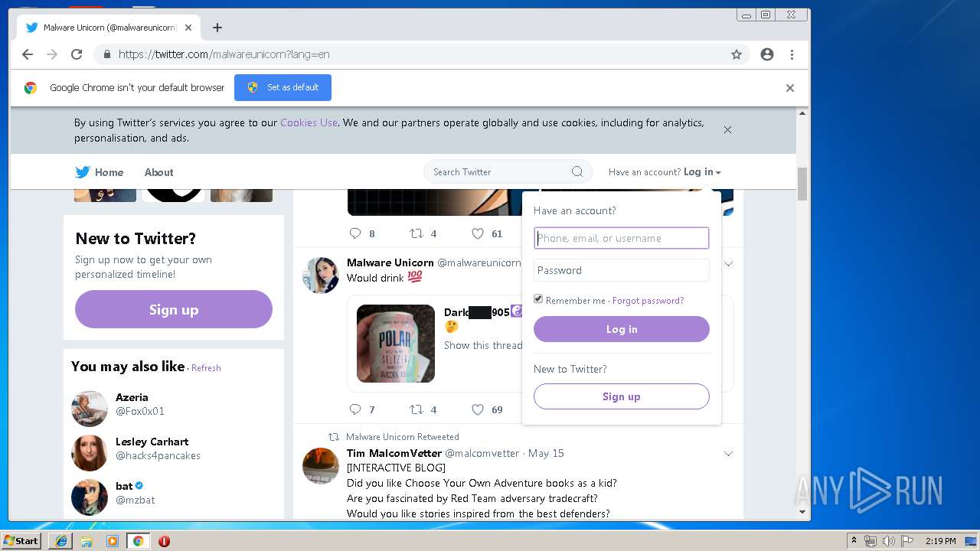This screenshot has height=551, width=980.
Task: Toggle the Remember me checkbox
Action: [x=538, y=299]
